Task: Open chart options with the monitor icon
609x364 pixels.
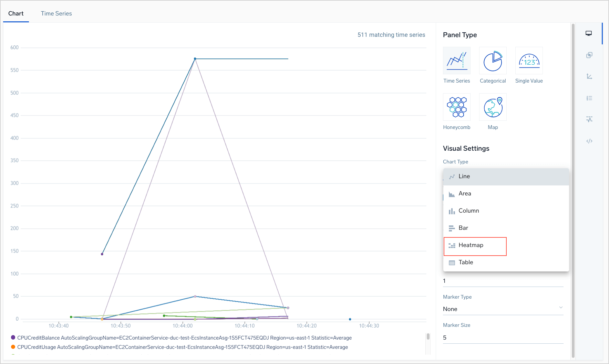Action: (589, 33)
